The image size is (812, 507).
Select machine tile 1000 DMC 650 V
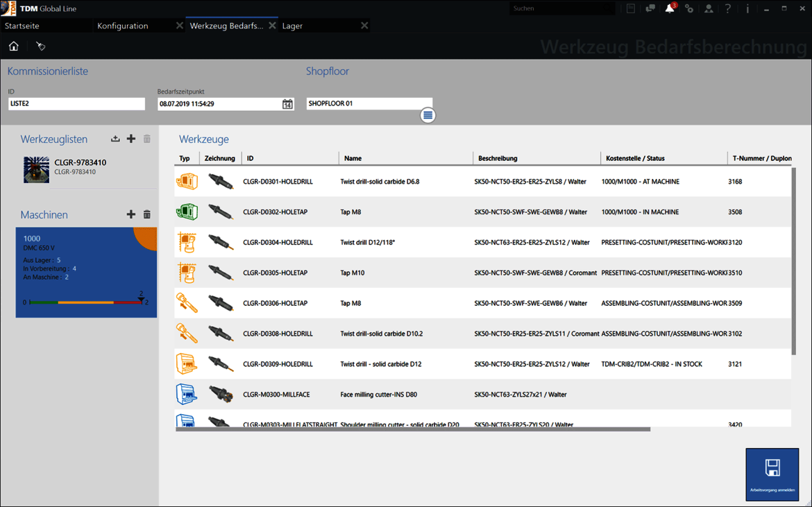(86, 272)
